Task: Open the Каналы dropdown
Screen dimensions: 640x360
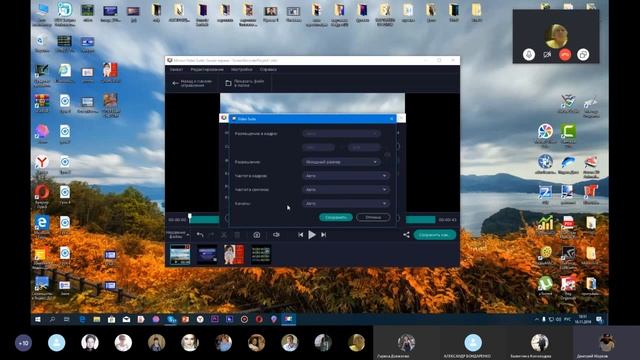Action: point(346,203)
